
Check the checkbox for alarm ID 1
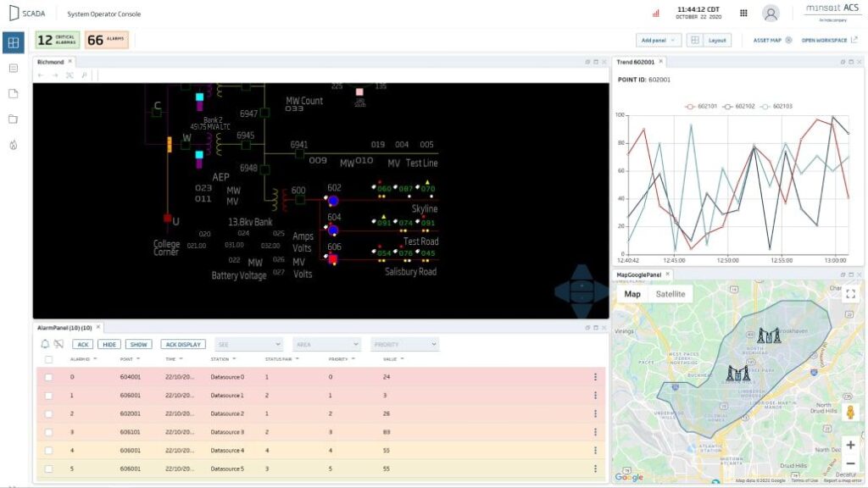tap(48, 396)
